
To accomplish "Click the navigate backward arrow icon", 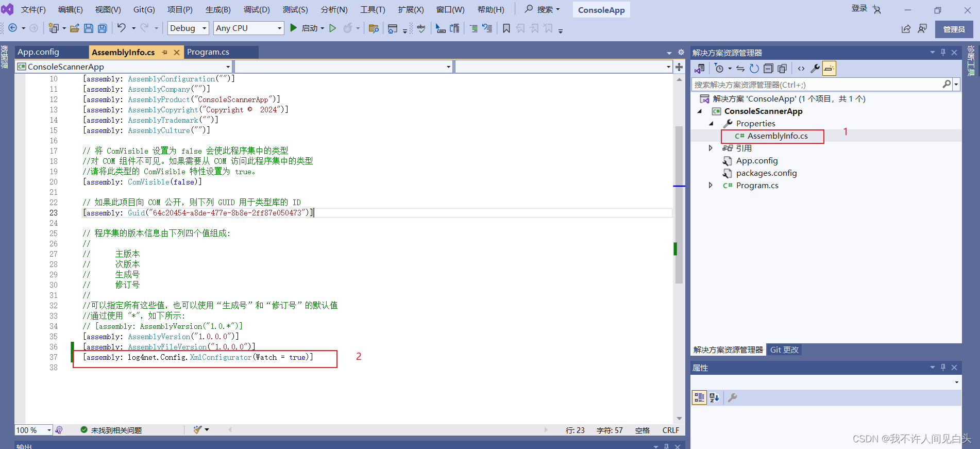I will pyautogui.click(x=13, y=28).
